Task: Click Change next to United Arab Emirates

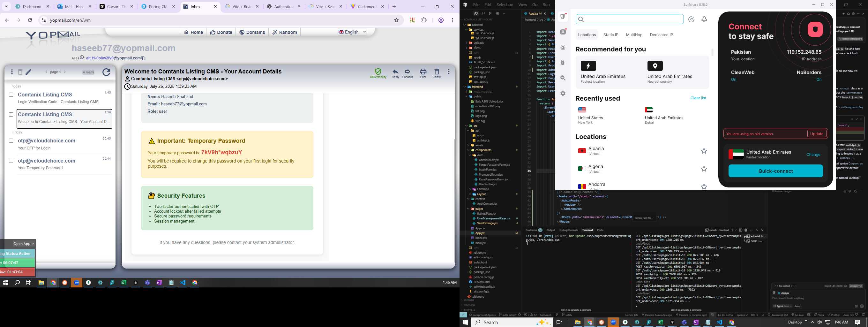Action: pyautogui.click(x=813, y=154)
